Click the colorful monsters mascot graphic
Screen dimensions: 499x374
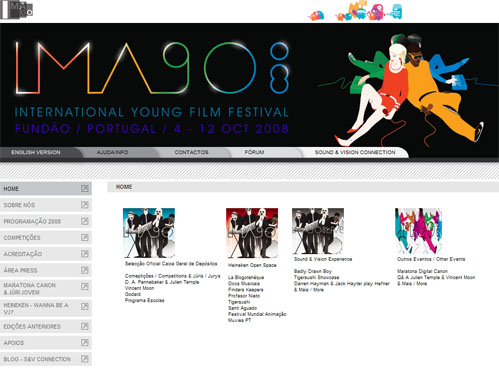(x=355, y=11)
